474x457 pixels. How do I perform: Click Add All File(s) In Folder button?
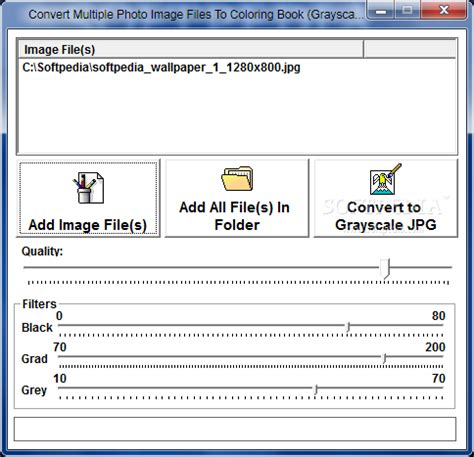237,198
